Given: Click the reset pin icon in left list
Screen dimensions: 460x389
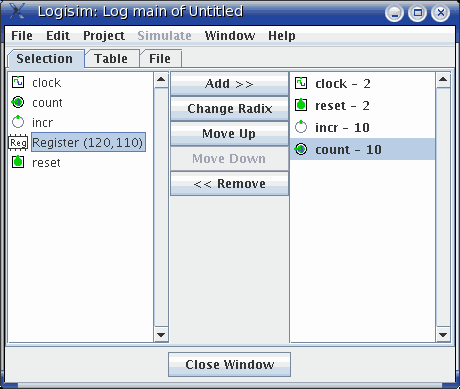Looking at the screenshot, I should pos(18,162).
